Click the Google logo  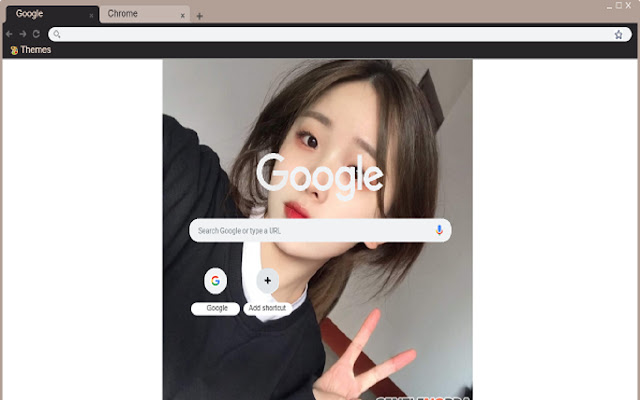pos(320,176)
